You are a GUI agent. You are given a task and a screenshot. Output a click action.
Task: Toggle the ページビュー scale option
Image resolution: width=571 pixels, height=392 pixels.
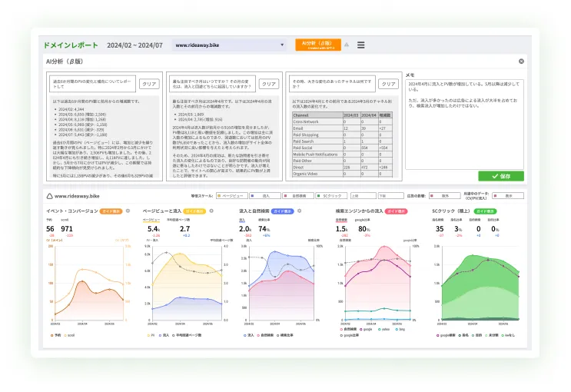point(232,196)
